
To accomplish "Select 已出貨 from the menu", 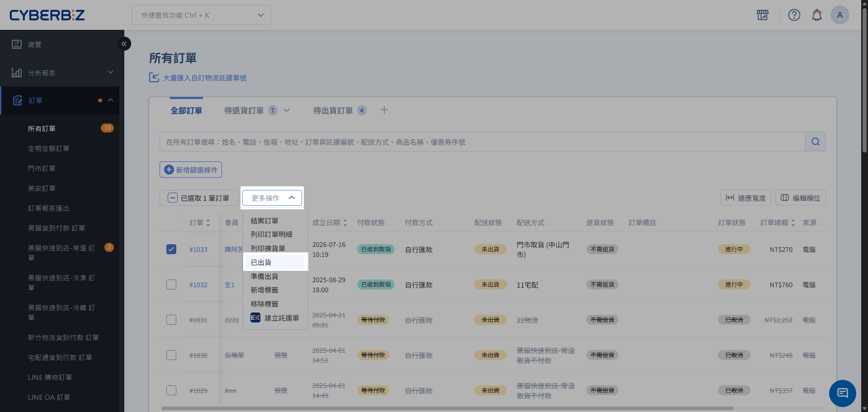I will 275,262.
